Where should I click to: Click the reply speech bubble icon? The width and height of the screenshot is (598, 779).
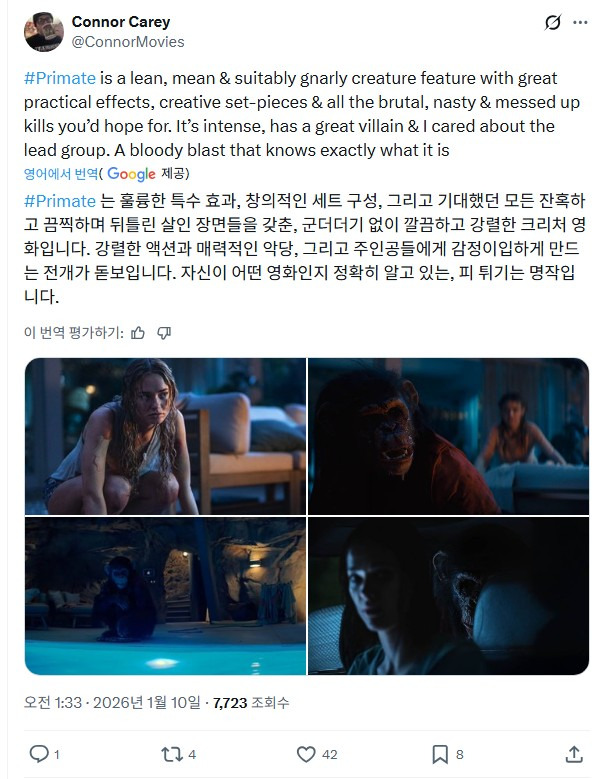[x=39, y=754]
